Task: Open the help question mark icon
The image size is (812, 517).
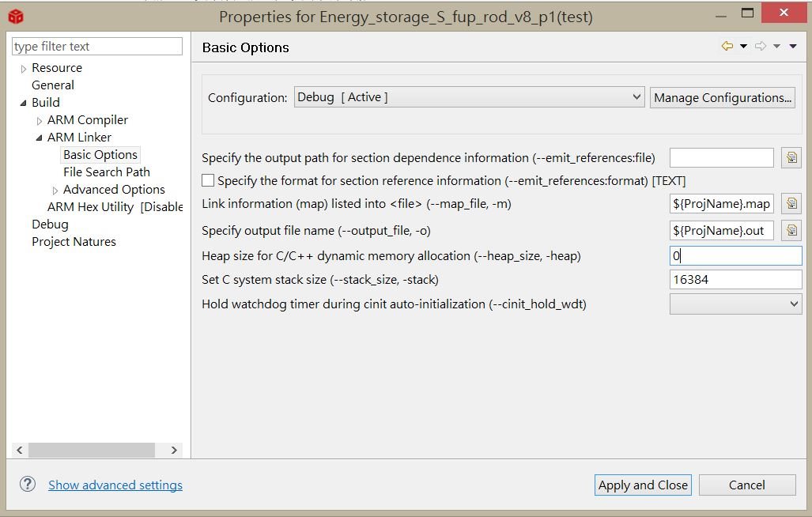Action: pos(28,485)
